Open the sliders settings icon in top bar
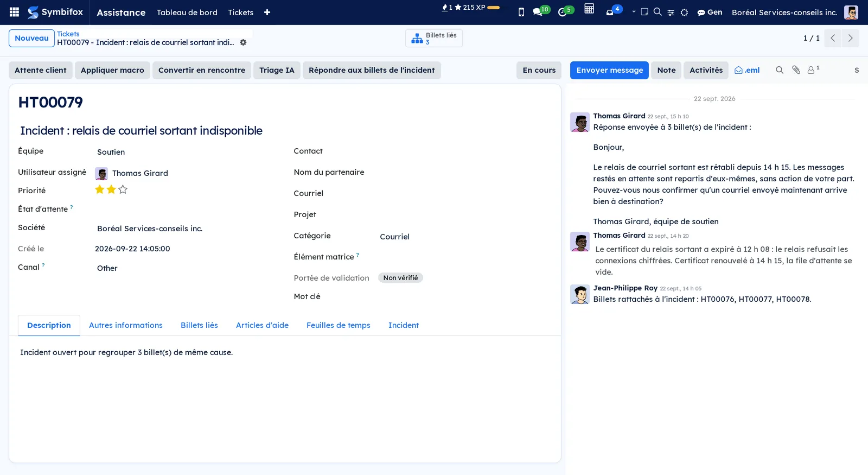 671,12
